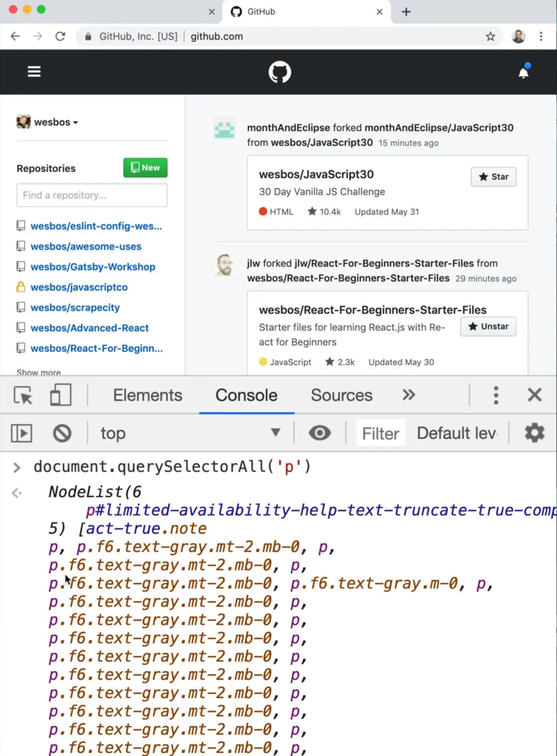Viewport: 557px width, 756px height.
Task: Toggle the device toolbar in DevTools
Action: (x=60, y=395)
